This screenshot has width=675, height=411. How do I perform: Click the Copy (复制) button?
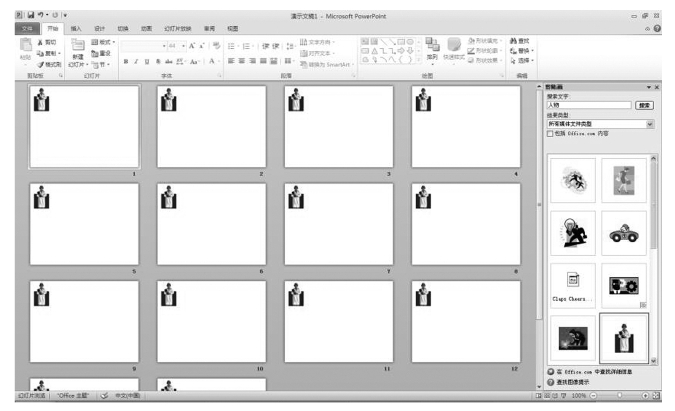tap(49, 53)
